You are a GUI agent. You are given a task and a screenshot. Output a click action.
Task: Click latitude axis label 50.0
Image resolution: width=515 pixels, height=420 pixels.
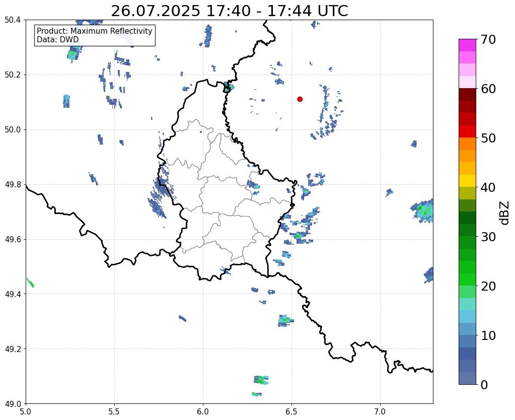point(13,129)
